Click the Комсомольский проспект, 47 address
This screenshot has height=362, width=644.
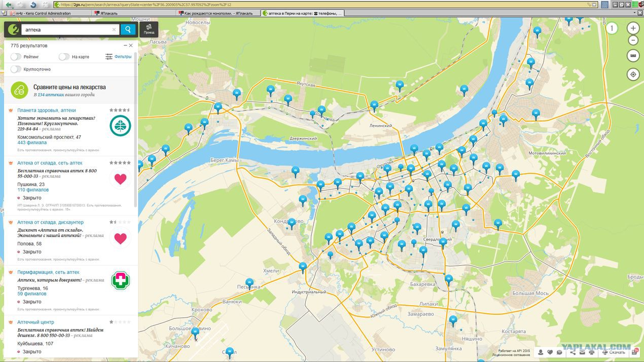49,137
